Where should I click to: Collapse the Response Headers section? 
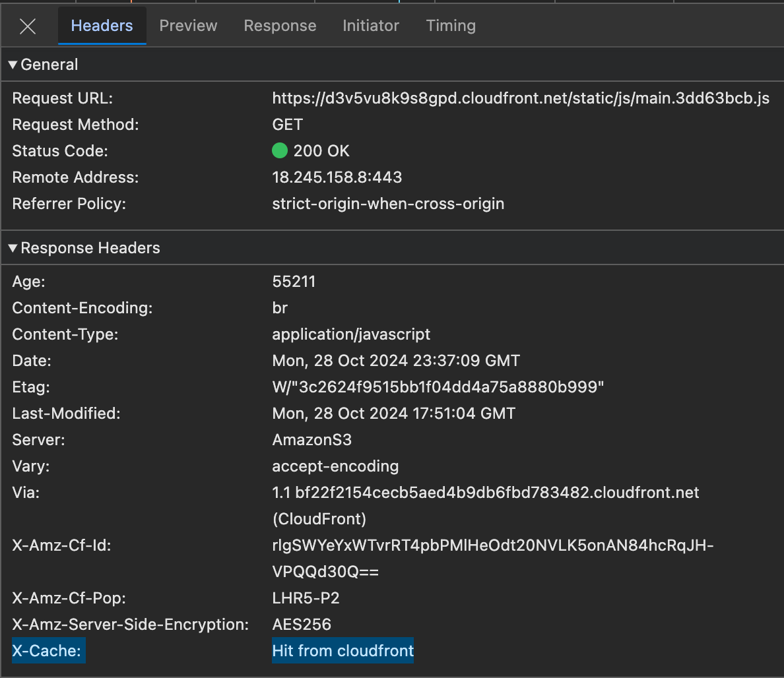pos(13,248)
